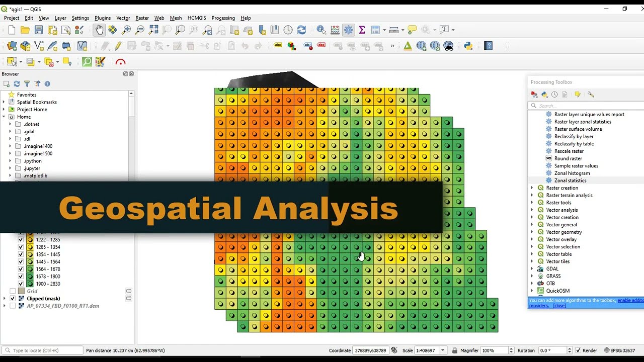The height and width of the screenshot is (362, 644).
Task: Uncheck the 1900 - 2830 class checkbox
Action: click(21, 284)
